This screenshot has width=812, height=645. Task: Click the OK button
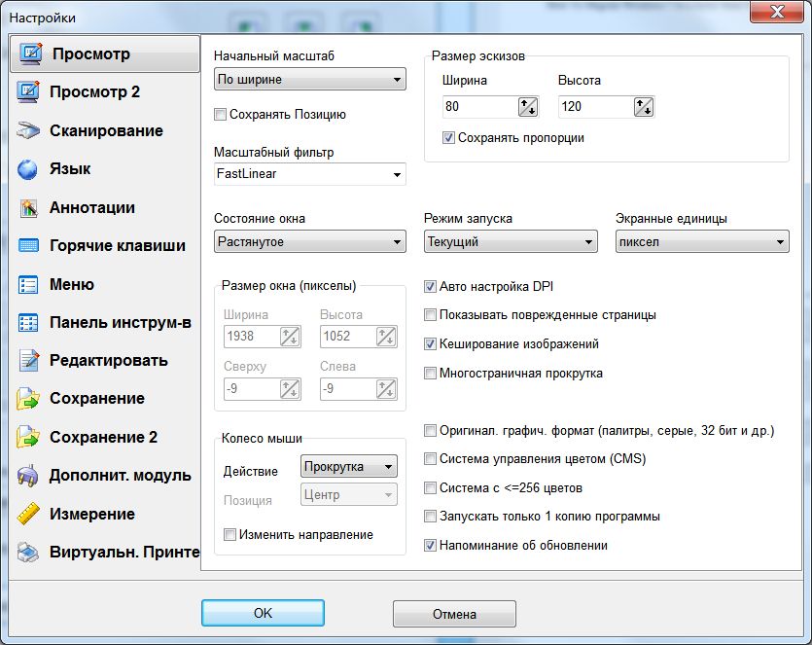click(263, 614)
